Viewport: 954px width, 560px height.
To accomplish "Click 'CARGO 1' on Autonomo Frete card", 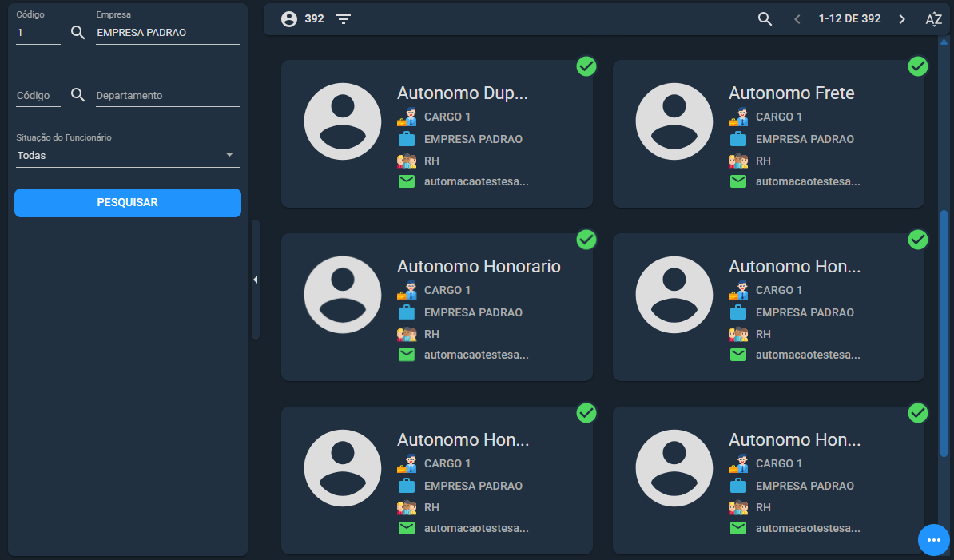I will coord(779,117).
